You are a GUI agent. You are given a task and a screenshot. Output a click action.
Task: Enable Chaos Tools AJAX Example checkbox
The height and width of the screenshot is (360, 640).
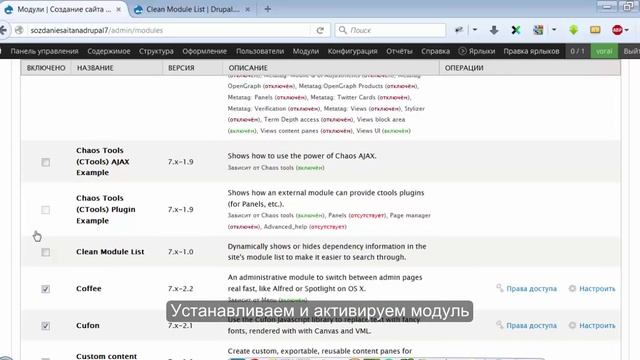point(46,162)
